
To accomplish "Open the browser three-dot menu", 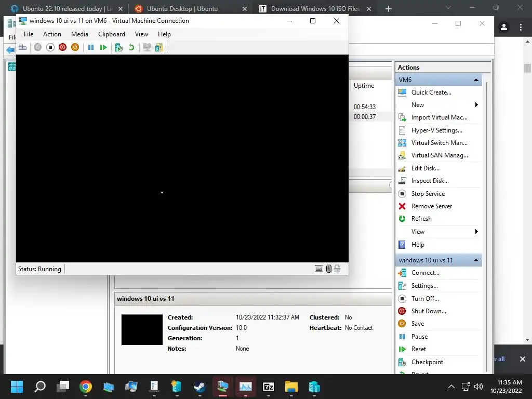I will (x=521, y=27).
